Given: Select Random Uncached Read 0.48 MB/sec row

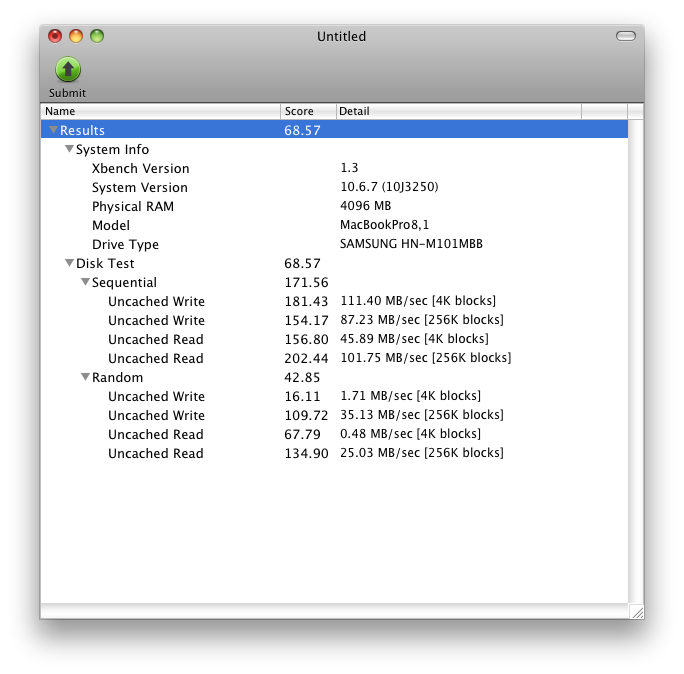Looking at the screenshot, I should coord(334,434).
